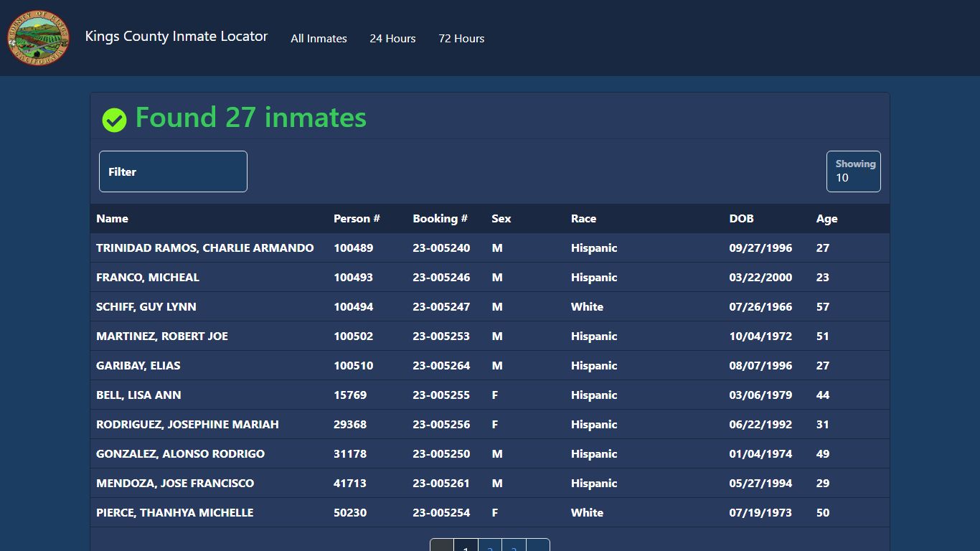Screen dimensions: 980x551
Task: Open the 24 Hours inmate list
Action: [392, 39]
